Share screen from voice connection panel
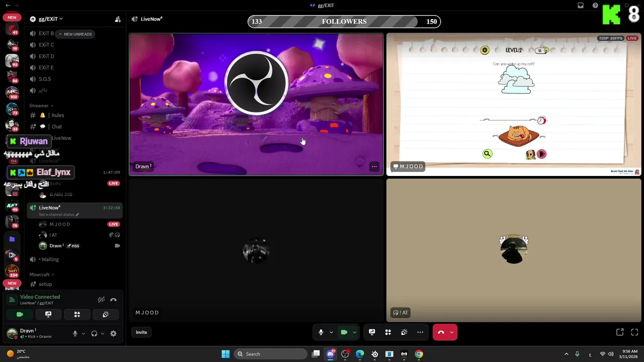 (x=48, y=314)
